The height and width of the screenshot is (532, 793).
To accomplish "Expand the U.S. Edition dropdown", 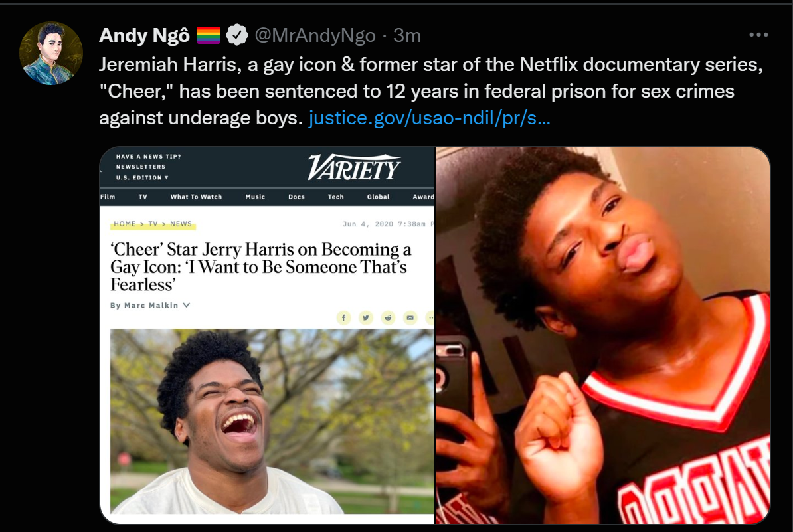I will click(142, 177).
